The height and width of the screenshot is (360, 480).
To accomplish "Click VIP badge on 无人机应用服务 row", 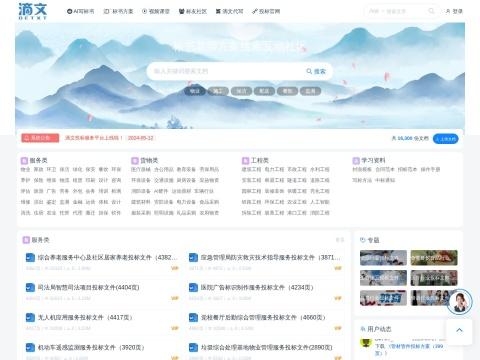I will pyautogui.click(x=175, y=328).
